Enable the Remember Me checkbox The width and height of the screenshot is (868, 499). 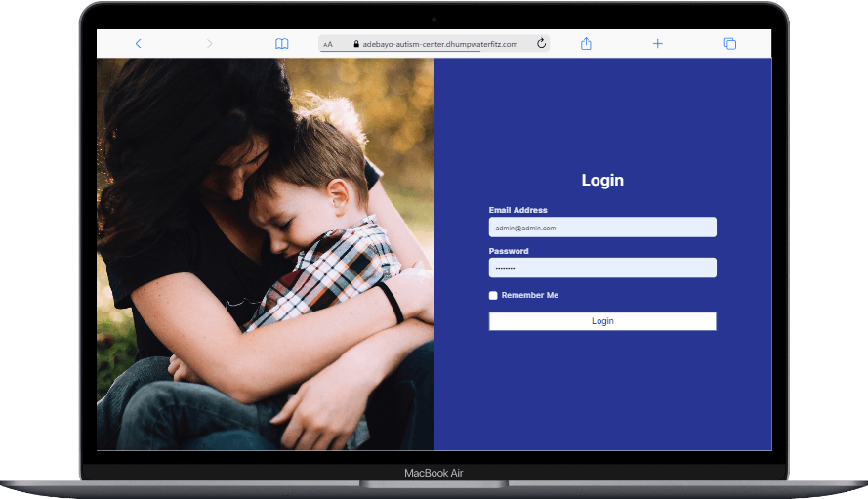click(x=494, y=295)
